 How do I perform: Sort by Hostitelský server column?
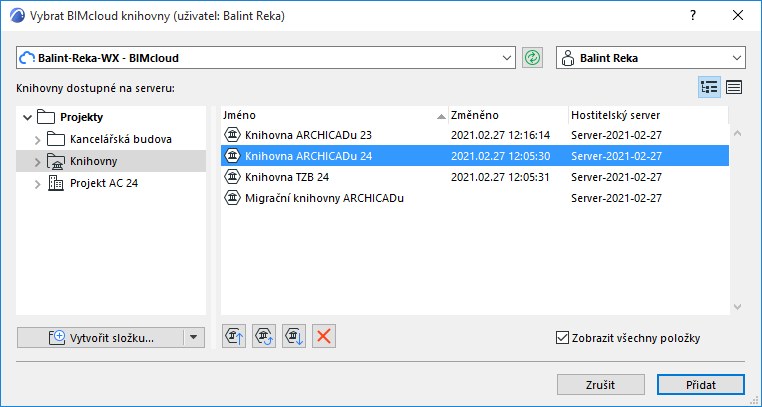point(648,116)
